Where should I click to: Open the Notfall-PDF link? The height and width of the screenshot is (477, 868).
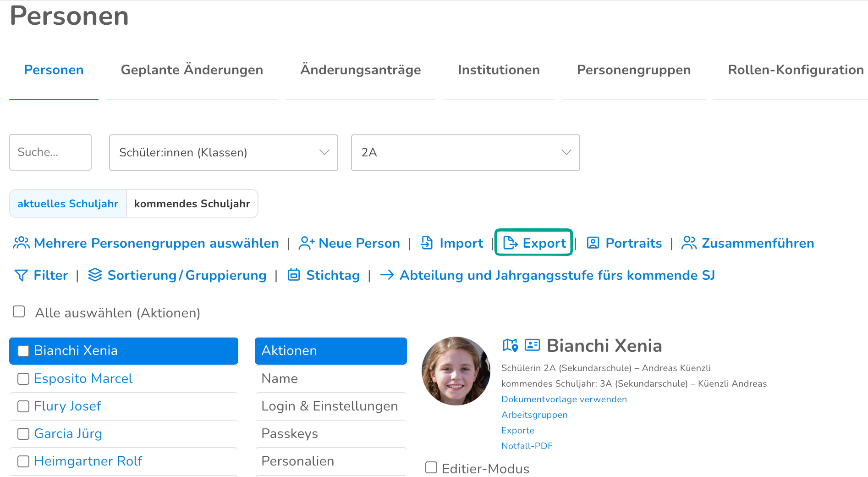(527, 446)
